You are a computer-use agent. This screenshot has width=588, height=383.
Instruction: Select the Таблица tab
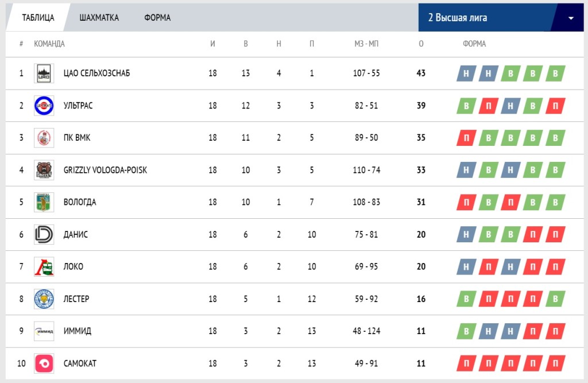pos(38,18)
